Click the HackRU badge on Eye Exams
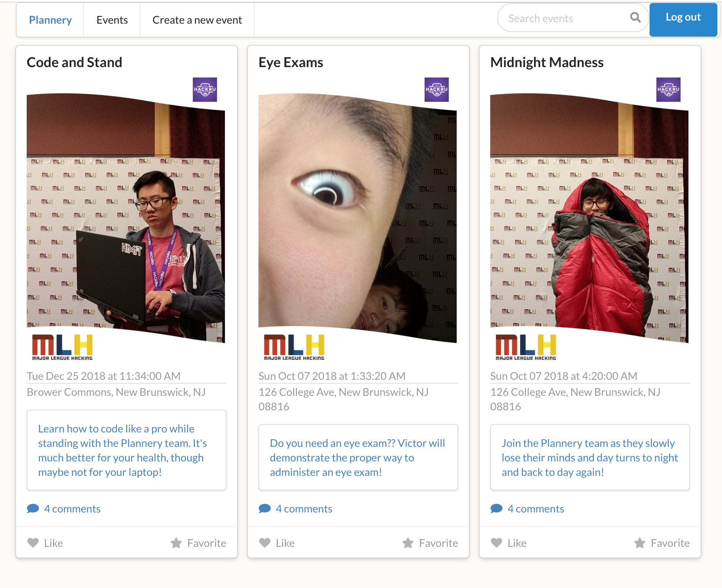This screenshot has width=722, height=588. tap(436, 90)
